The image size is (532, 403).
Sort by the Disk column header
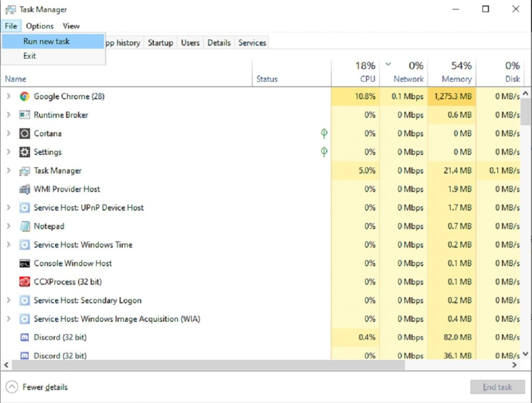tap(500, 73)
